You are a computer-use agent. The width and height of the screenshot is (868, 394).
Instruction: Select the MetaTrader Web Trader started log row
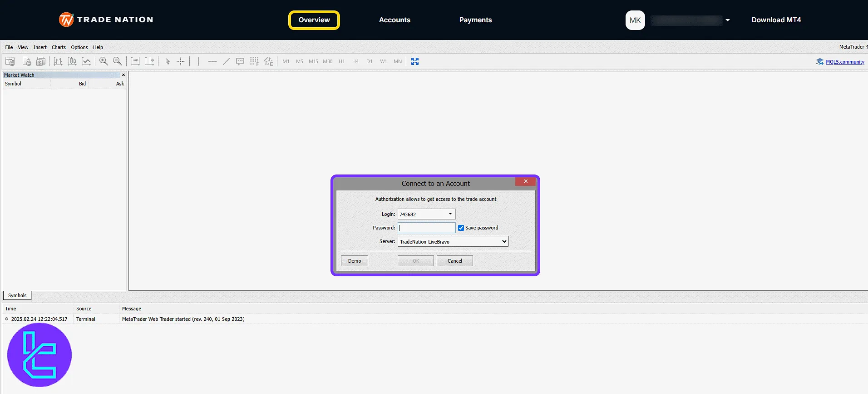(435, 319)
